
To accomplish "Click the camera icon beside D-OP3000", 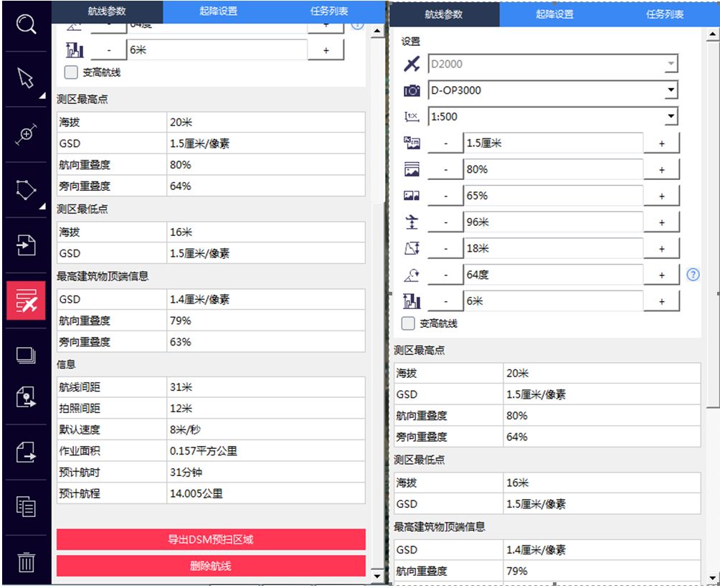I will pos(412,90).
